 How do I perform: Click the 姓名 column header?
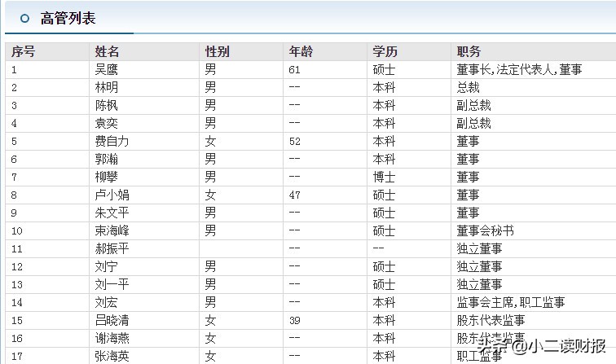(x=107, y=51)
